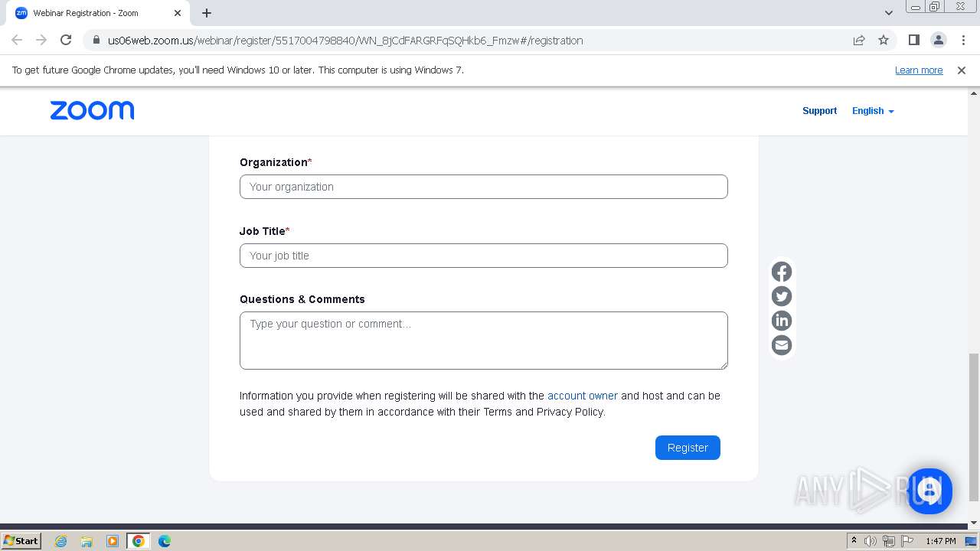Open the Zoom chat assistant bubble
The width and height of the screenshot is (980, 551).
point(929,491)
